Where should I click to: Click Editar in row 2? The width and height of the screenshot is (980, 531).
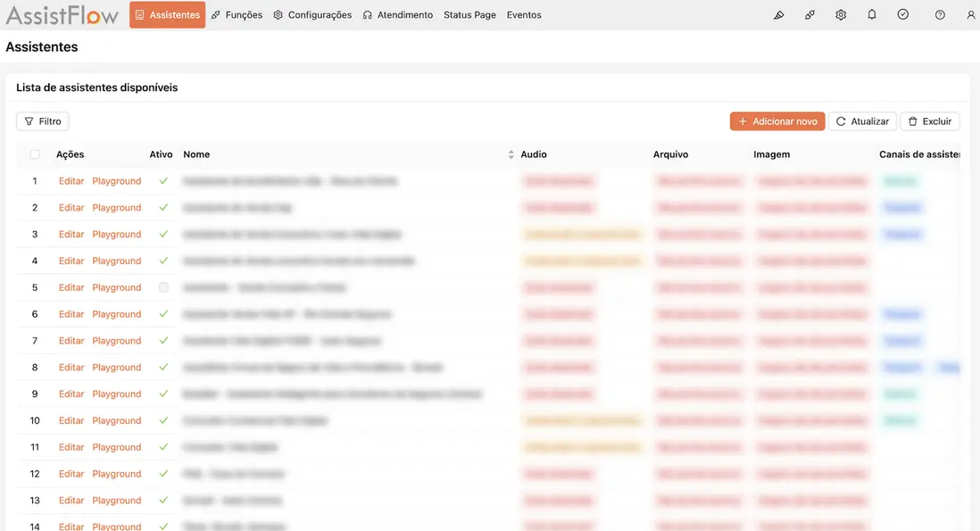(x=71, y=207)
